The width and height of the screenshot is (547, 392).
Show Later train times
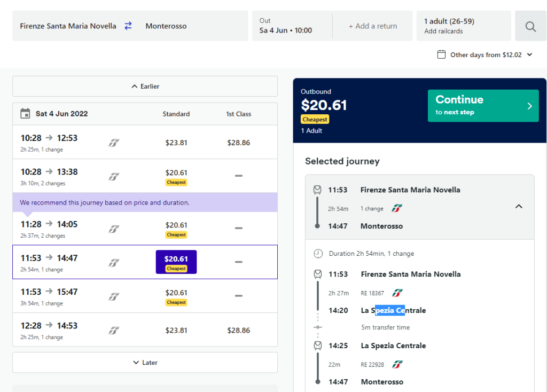coord(145,362)
